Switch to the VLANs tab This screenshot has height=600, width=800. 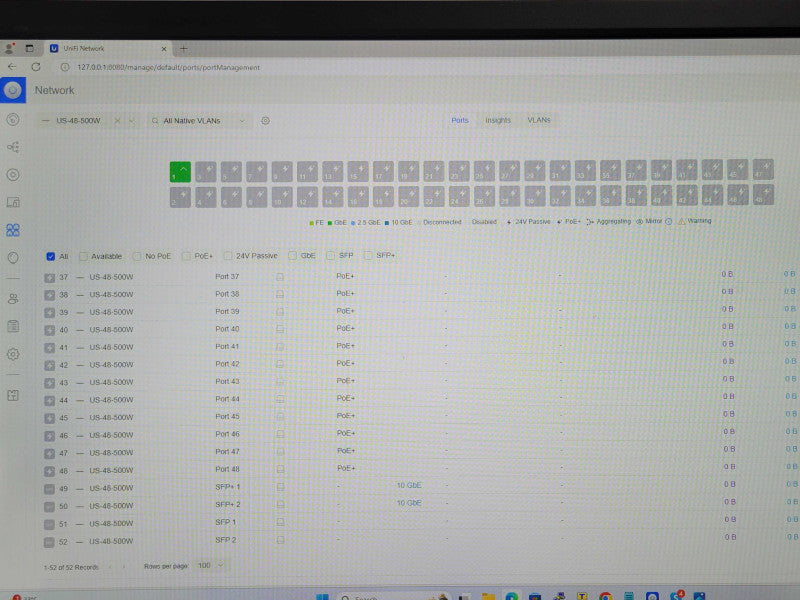(x=539, y=120)
